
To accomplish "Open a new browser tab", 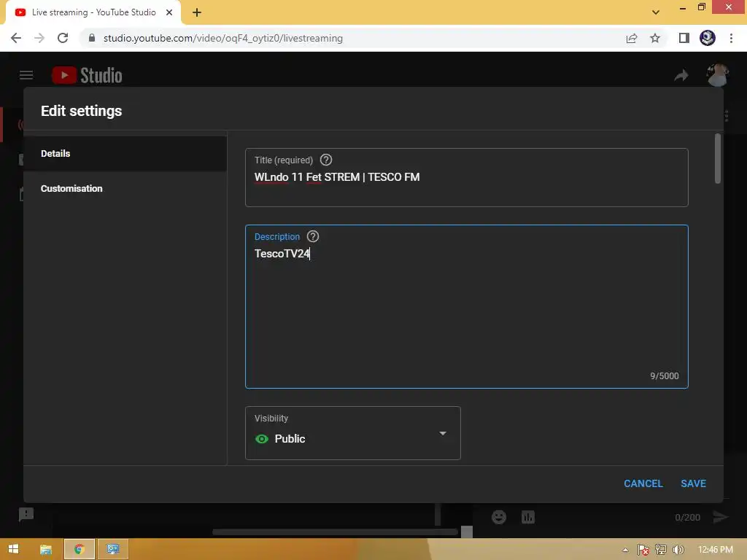I will 197,12.
